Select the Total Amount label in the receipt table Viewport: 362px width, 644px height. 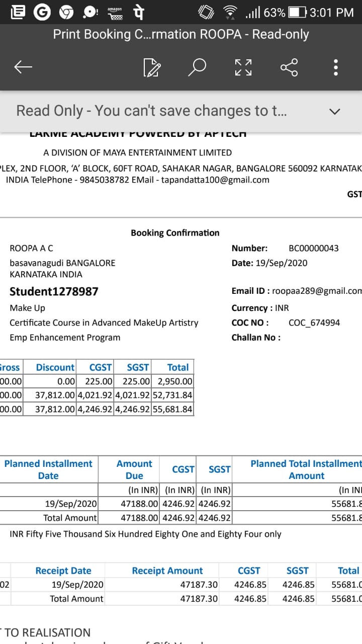[76, 599]
